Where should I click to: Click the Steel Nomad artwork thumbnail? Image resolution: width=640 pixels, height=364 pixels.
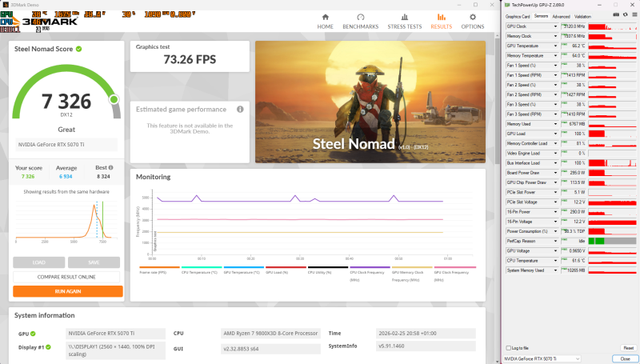click(x=370, y=102)
